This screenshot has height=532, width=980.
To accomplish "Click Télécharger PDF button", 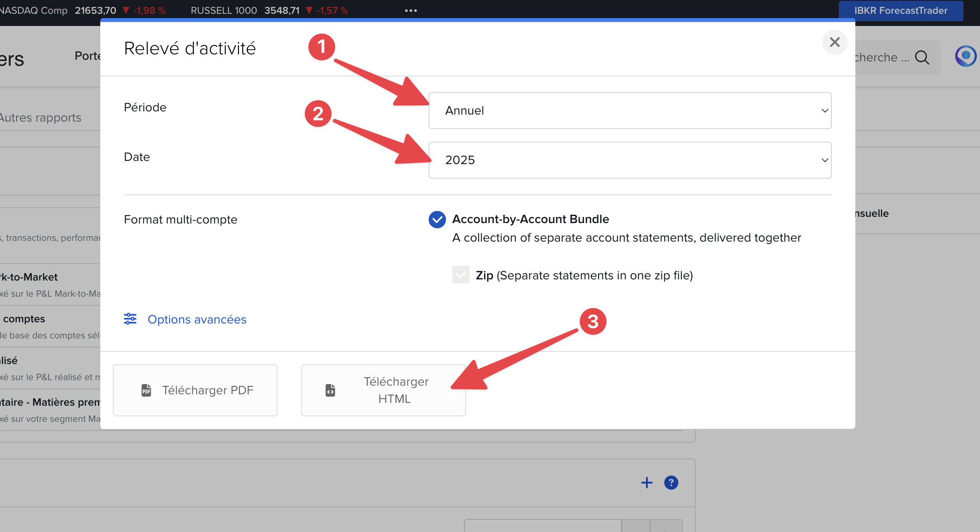I will point(195,390).
